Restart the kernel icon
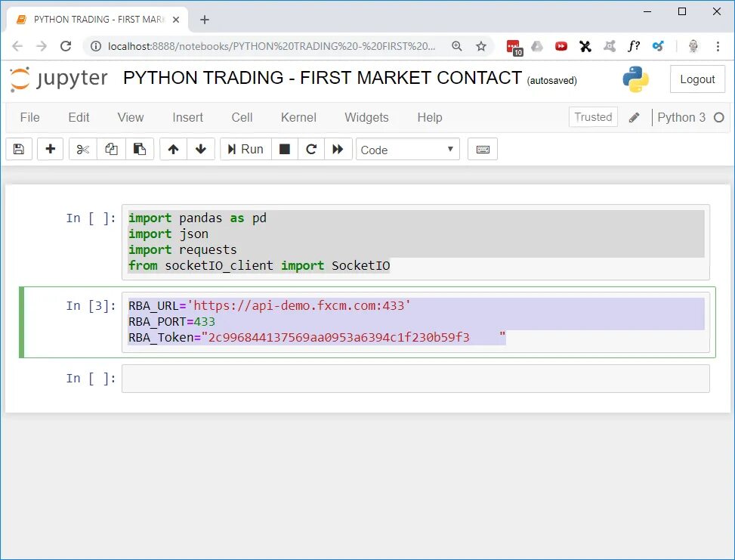The image size is (735, 560). [x=311, y=149]
